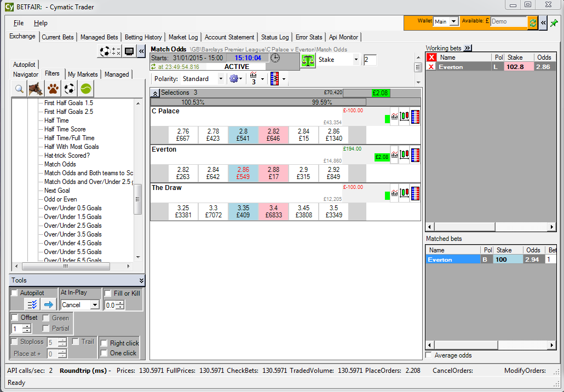
Task: Cancel all working bets red X
Action: [x=431, y=57]
